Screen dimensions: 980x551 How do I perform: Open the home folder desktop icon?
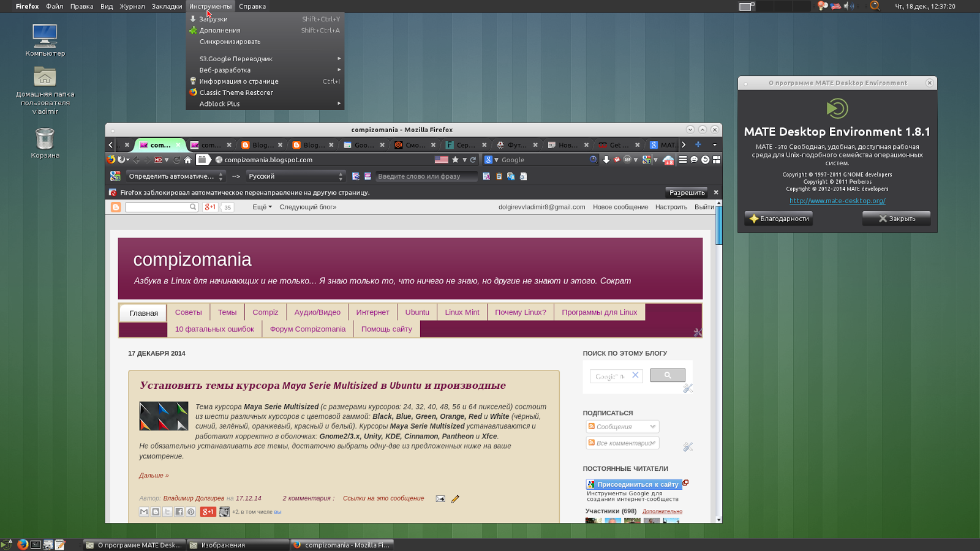[45, 90]
